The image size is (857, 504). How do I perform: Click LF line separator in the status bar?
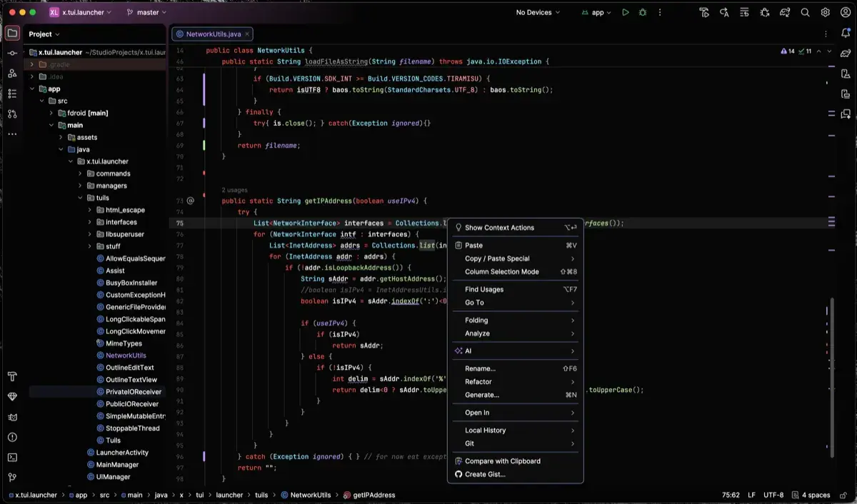[x=751, y=495]
